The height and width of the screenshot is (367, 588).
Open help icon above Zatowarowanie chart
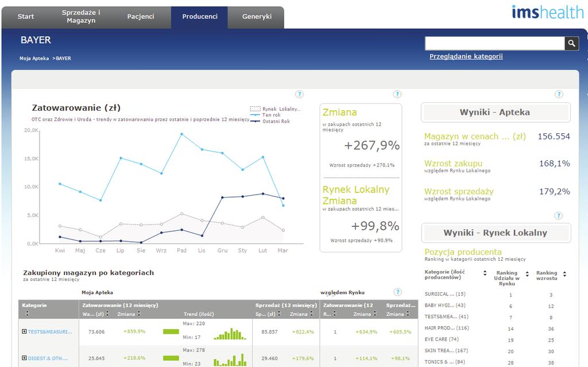pyautogui.click(x=299, y=94)
